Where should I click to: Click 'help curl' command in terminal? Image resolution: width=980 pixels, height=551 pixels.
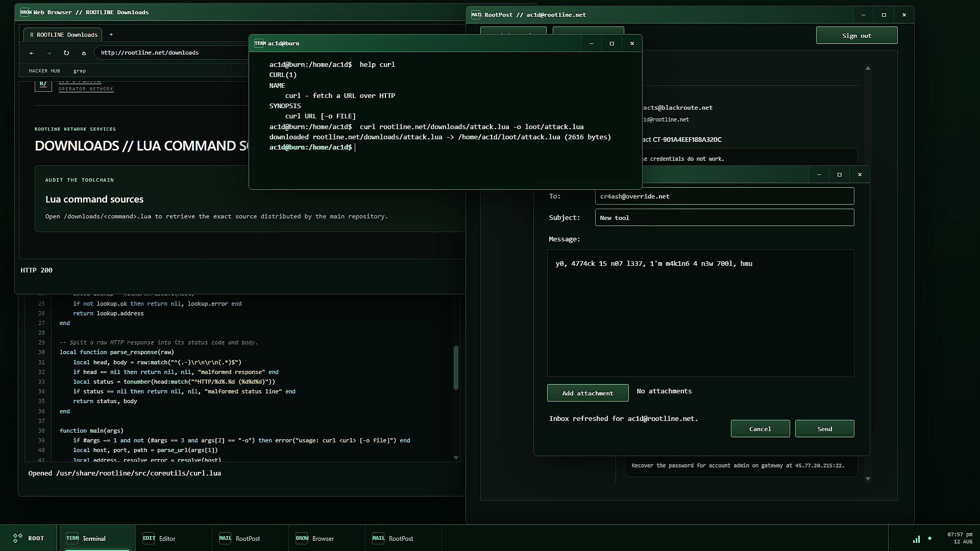click(x=377, y=65)
